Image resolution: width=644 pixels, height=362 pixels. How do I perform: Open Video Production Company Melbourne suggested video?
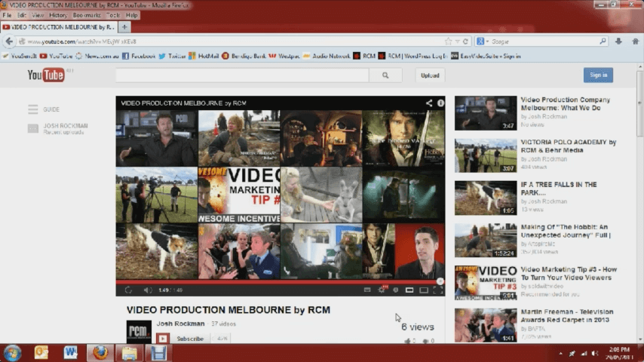[565, 104]
